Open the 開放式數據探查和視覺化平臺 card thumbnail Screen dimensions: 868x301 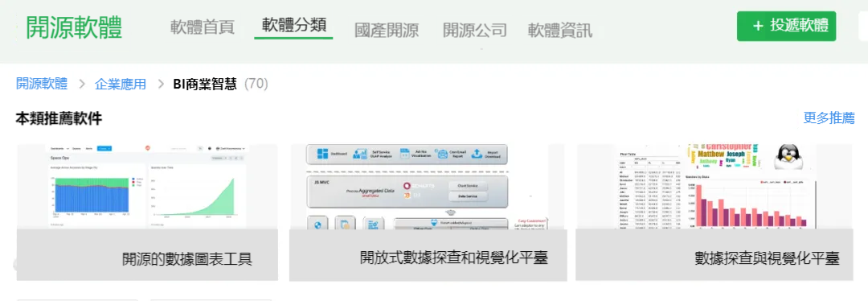pos(428,186)
